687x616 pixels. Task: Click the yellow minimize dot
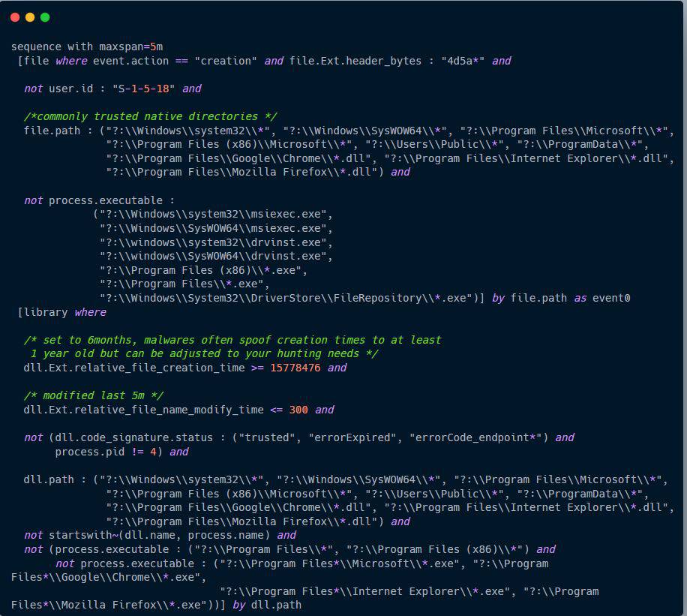point(30,17)
